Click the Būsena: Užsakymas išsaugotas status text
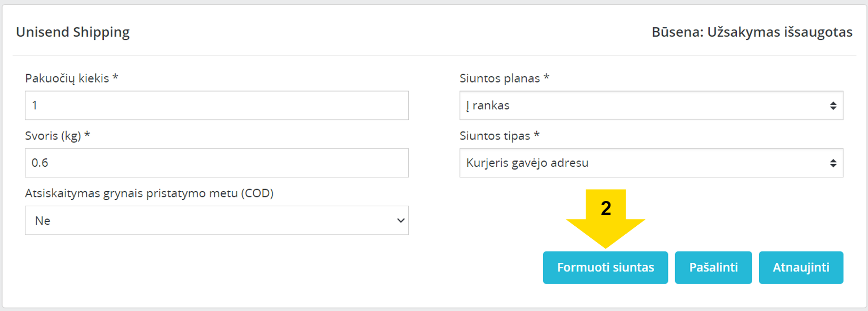 click(x=752, y=32)
